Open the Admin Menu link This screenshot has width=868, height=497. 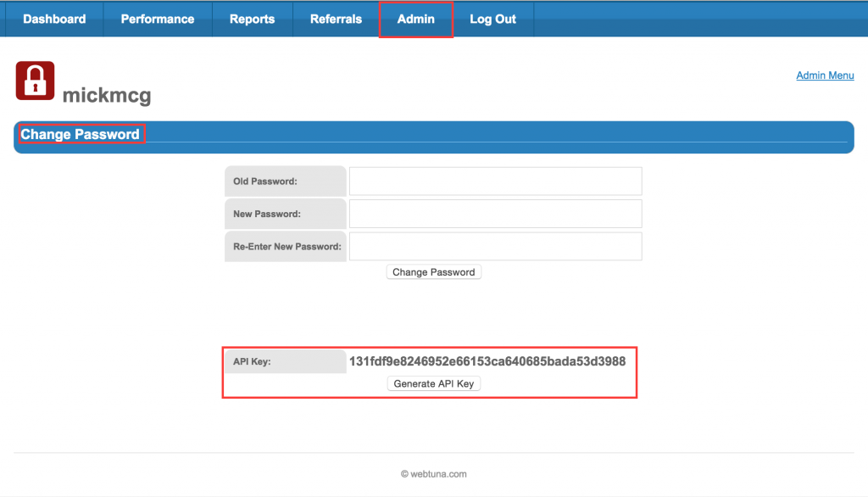coord(824,75)
